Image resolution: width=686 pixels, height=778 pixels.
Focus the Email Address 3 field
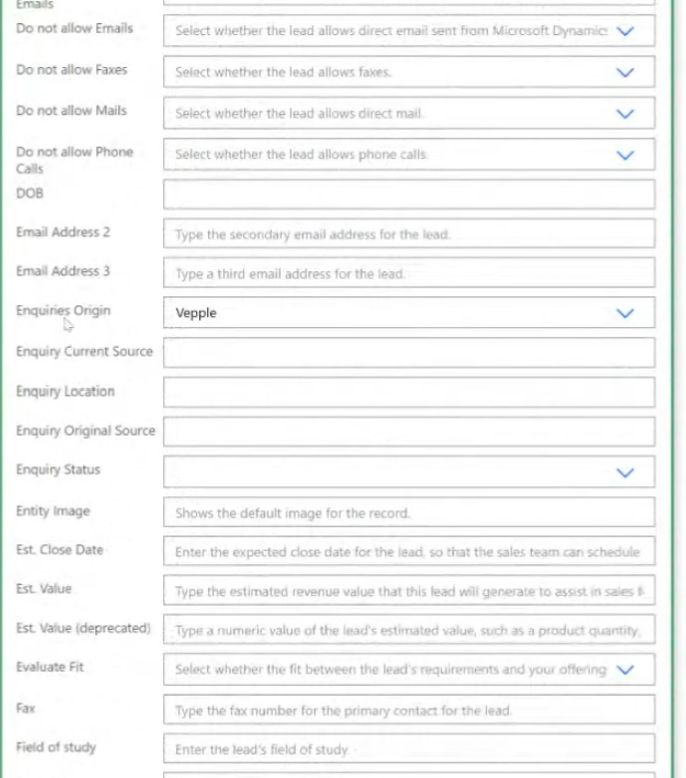point(409,273)
